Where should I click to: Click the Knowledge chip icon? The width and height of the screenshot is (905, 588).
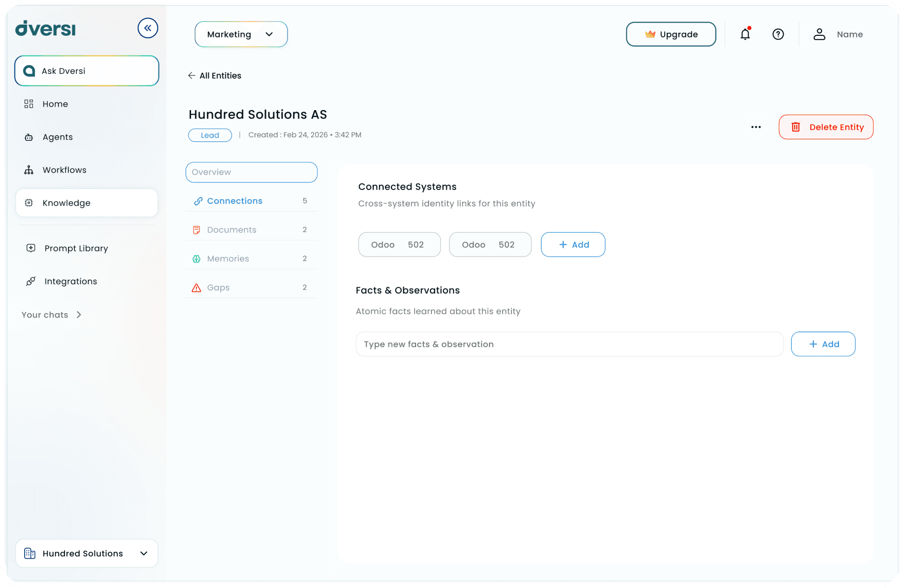[29, 203]
